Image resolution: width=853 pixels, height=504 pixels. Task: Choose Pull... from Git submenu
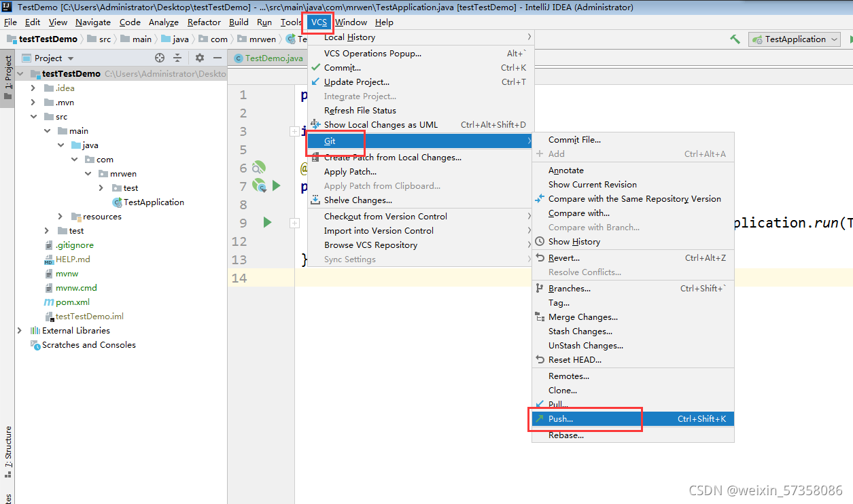point(632,405)
